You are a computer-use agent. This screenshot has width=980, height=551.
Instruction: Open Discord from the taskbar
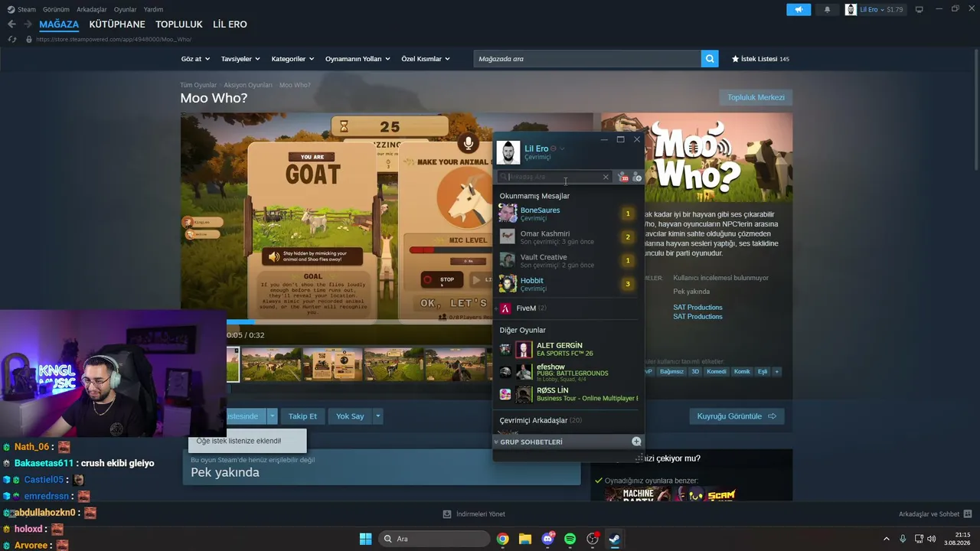(547, 539)
